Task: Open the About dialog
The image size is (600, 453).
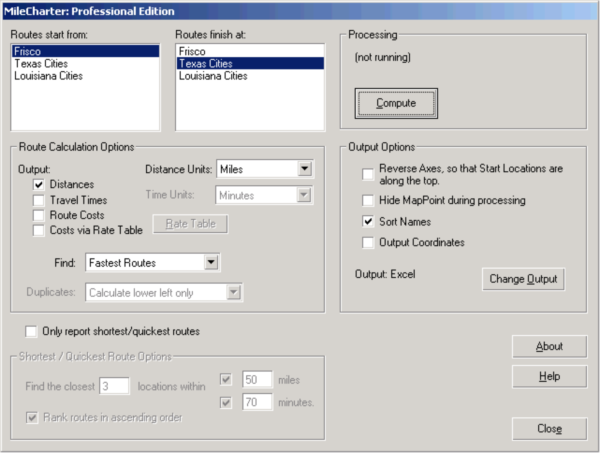Action: [x=549, y=347]
